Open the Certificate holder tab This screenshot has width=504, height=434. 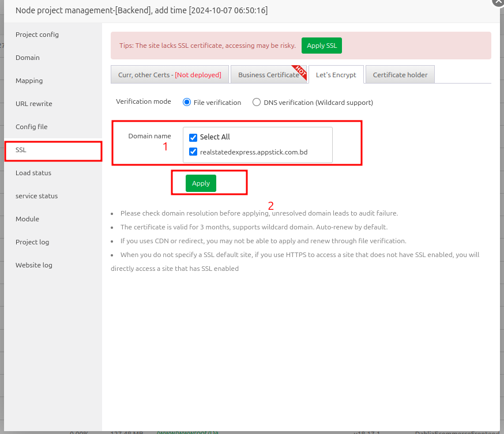tap(400, 75)
